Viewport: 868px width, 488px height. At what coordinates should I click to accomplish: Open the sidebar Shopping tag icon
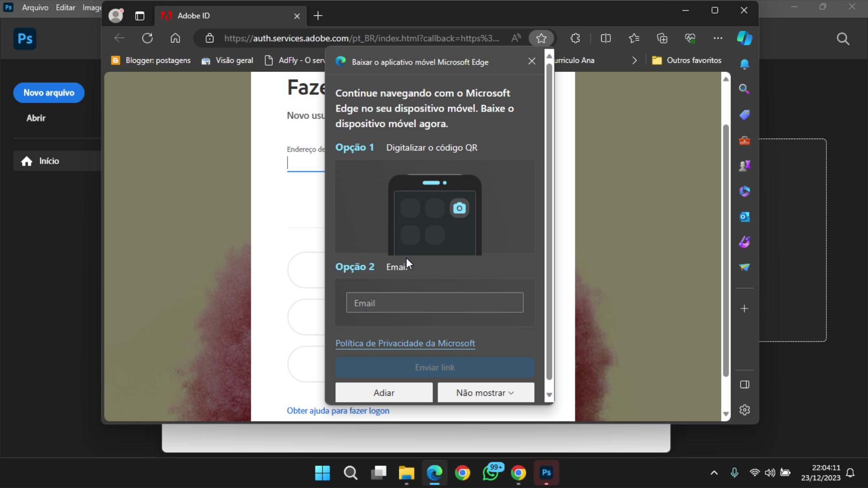[x=745, y=115]
